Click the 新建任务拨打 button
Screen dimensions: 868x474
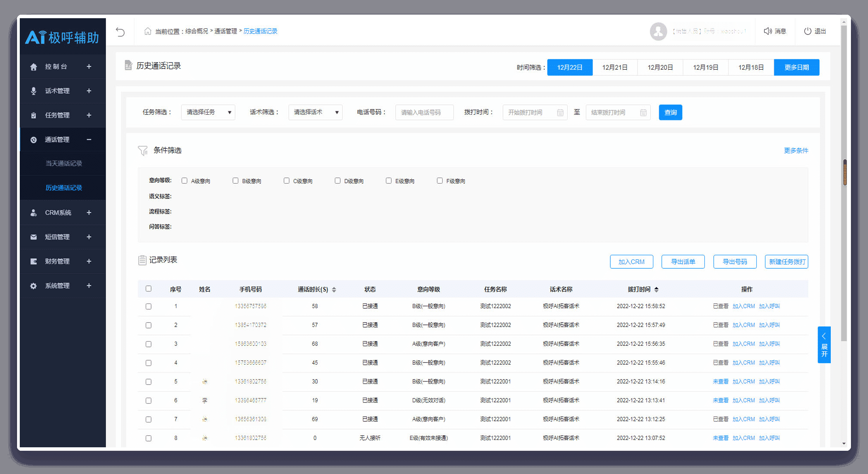pos(787,262)
